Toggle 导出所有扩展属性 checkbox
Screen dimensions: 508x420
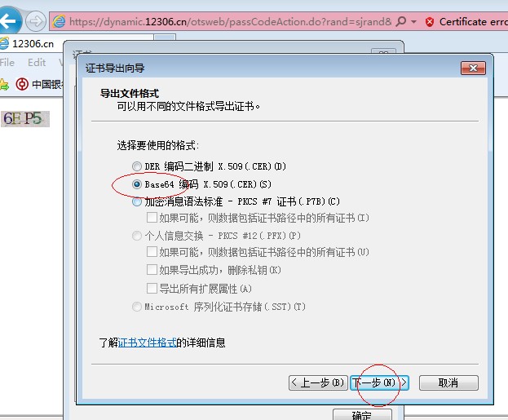152,288
